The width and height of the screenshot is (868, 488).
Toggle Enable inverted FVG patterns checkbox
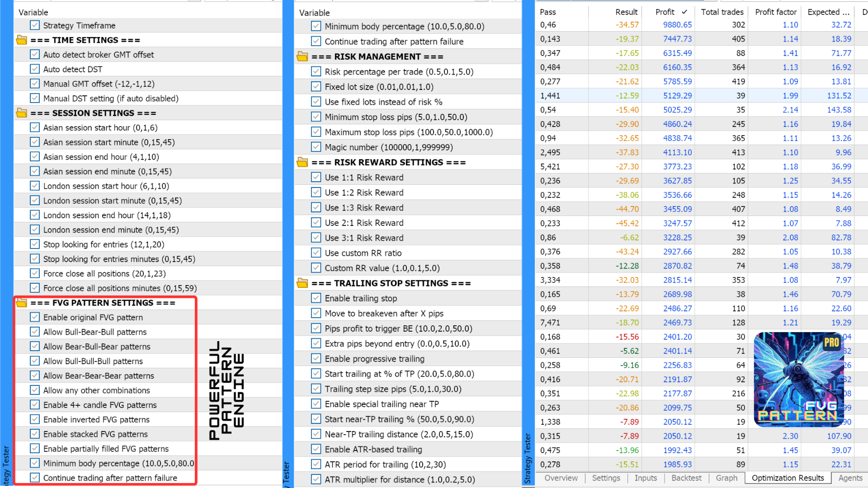pyautogui.click(x=35, y=419)
